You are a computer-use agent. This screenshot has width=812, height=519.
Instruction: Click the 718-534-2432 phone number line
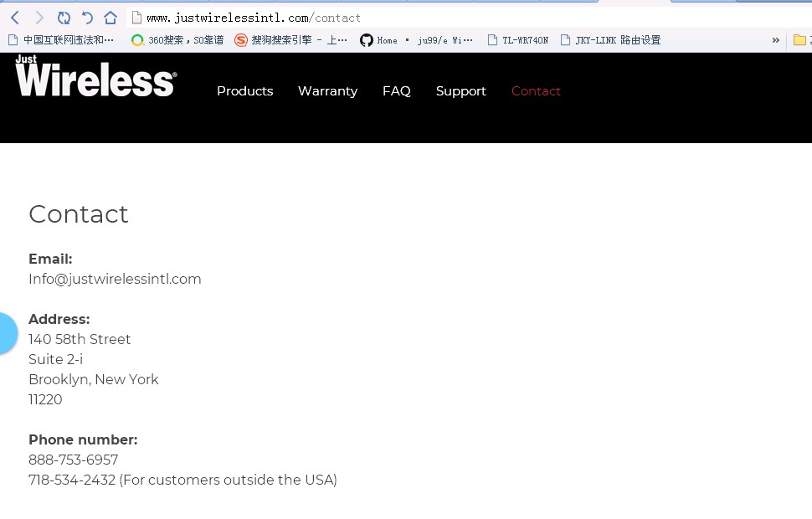(182, 480)
